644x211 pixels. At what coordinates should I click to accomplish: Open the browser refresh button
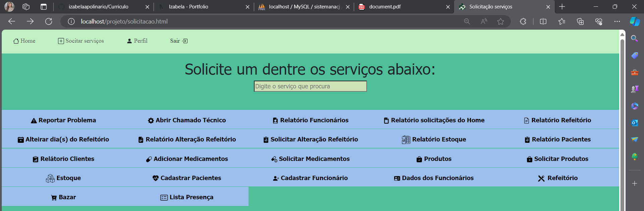click(x=49, y=22)
